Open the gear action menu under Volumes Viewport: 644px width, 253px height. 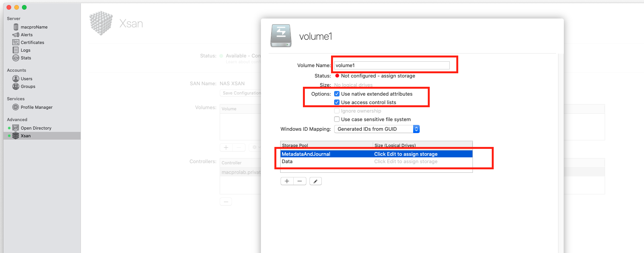click(254, 147)
